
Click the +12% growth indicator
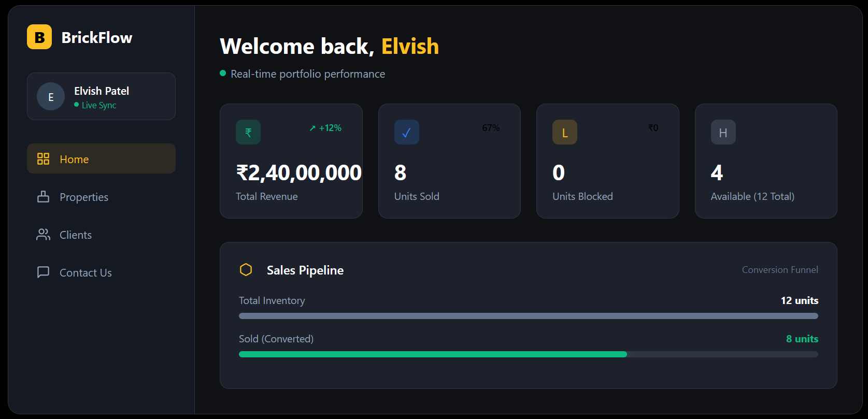pyautogui.click(x=326, y=127)
